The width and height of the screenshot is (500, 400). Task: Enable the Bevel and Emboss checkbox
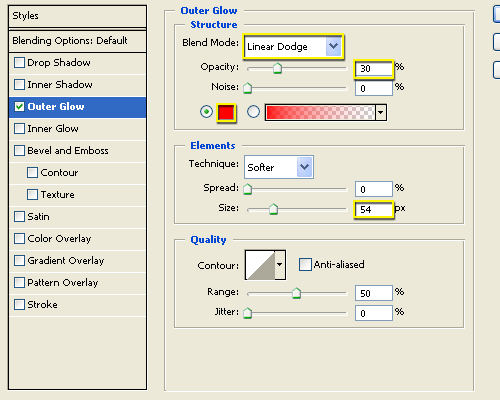19,151
